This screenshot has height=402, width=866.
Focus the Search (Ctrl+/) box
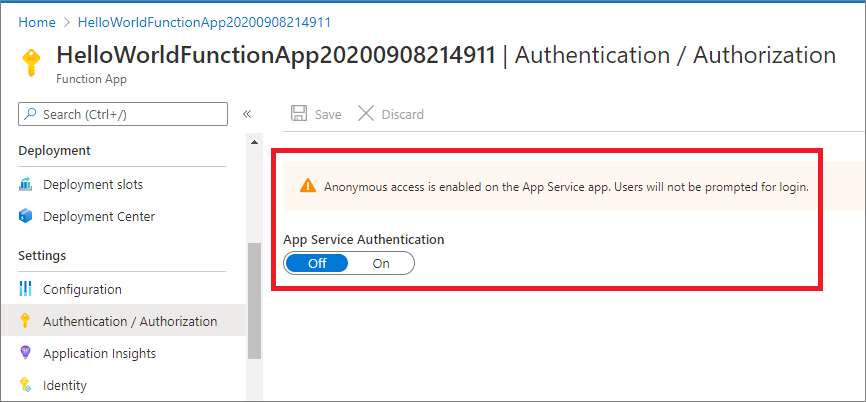click(123, 114)
